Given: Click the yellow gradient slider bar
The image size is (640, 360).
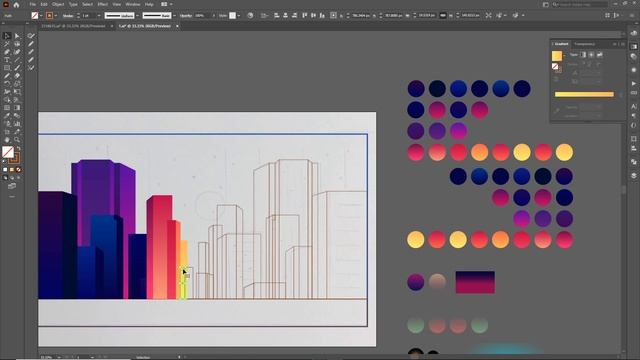Looking at the screenshot, I should coord(584,94).
